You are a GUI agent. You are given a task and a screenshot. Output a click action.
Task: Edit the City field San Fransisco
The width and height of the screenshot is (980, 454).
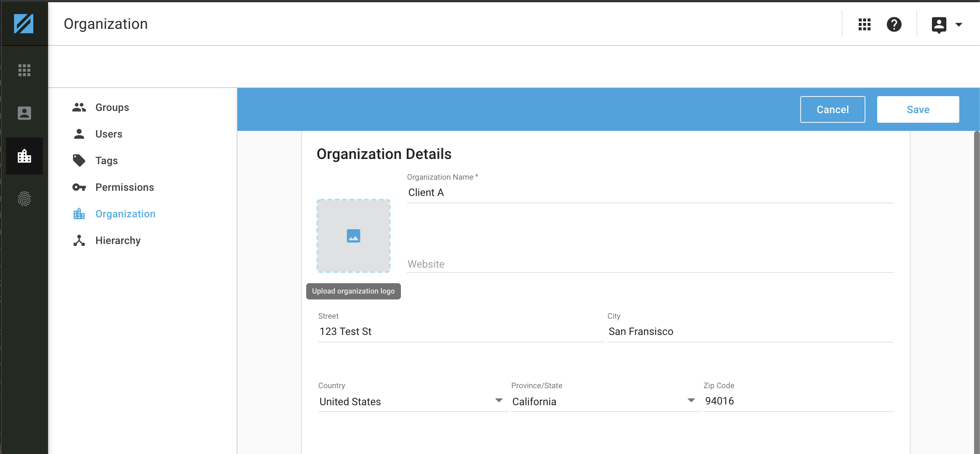[750, 332]
